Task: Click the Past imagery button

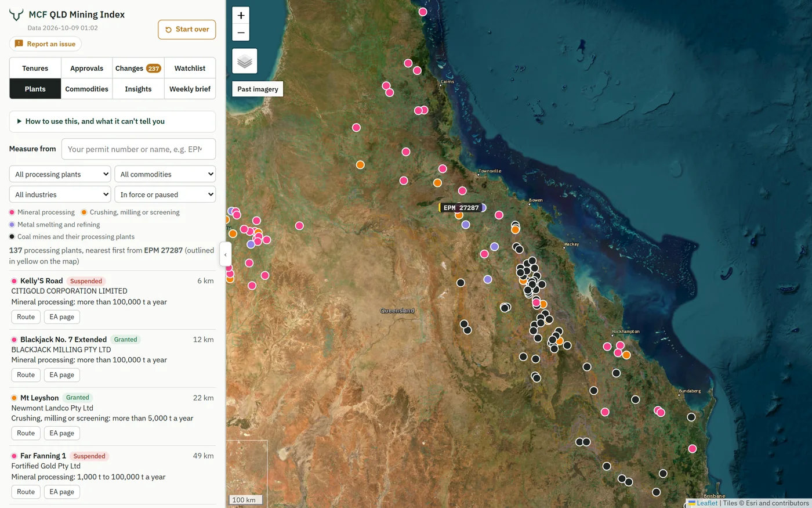Action: 258,89
